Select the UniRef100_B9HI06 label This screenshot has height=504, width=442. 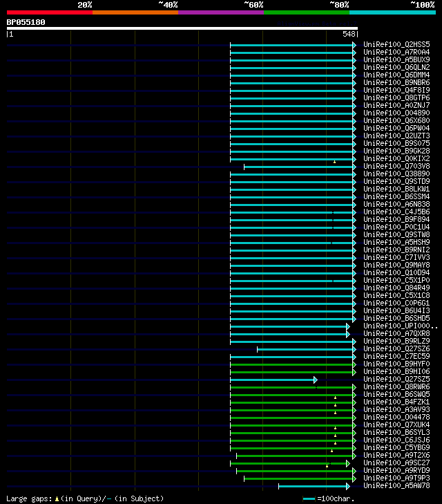click(396, 371)
